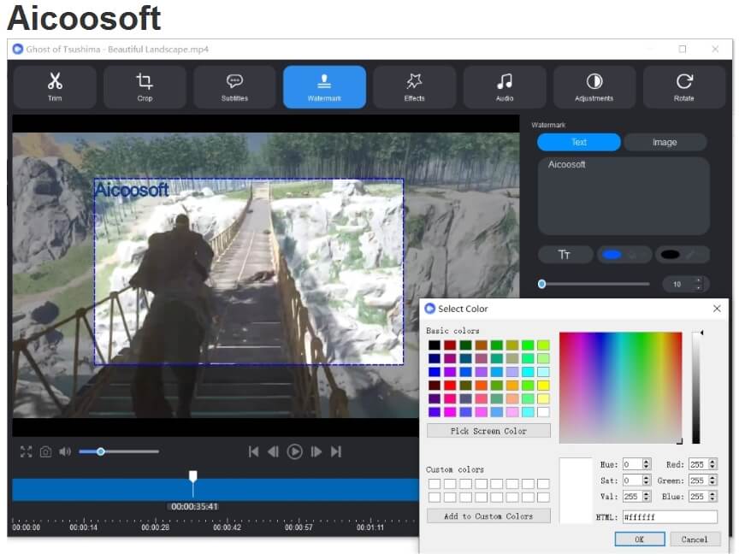Adjust the watermark opacity slider handle
The height and width of the screenshot is (560, 739).
(542, 284)
